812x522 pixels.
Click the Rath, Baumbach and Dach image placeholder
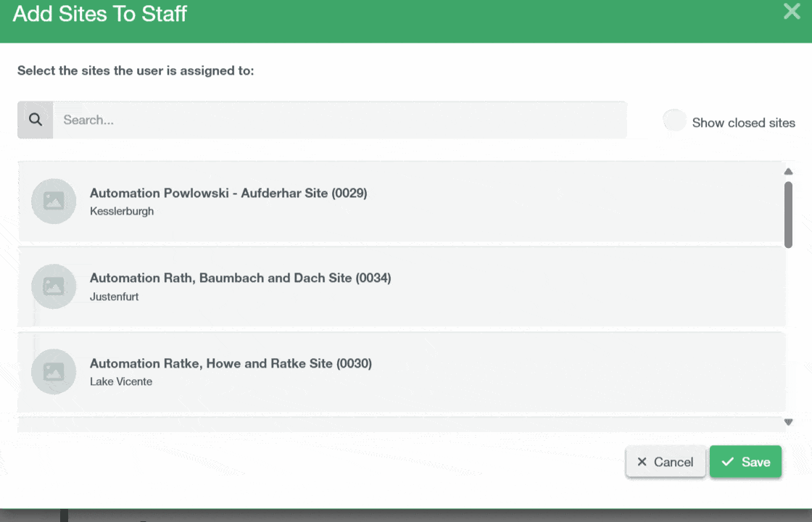[54, 286]
